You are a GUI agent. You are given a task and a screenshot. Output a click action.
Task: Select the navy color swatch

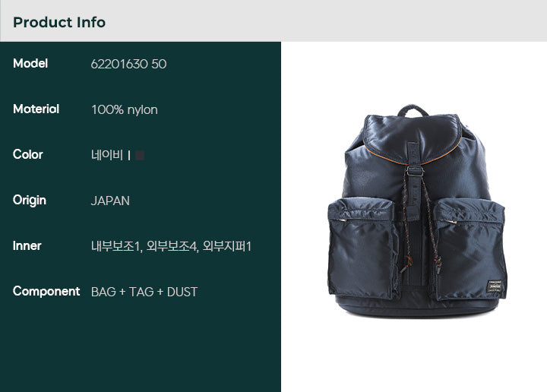(x=140, y=155)
